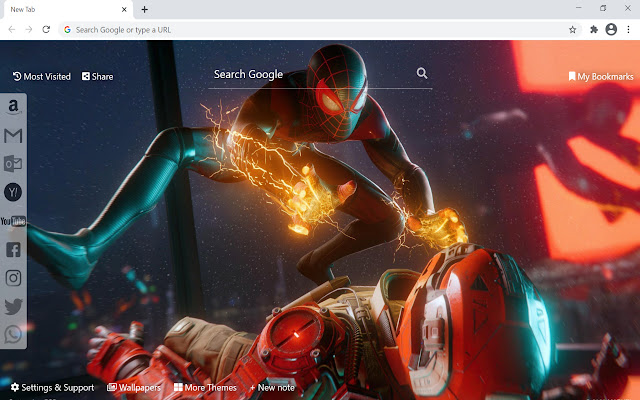Close the New Tab tab
The image size is (640, 400).
point(124,9)
